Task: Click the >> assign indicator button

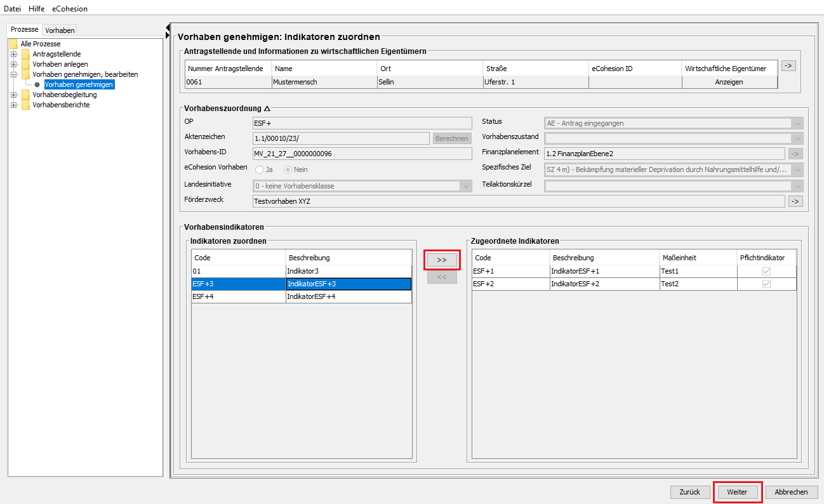Action: click(x=442, y=260)
